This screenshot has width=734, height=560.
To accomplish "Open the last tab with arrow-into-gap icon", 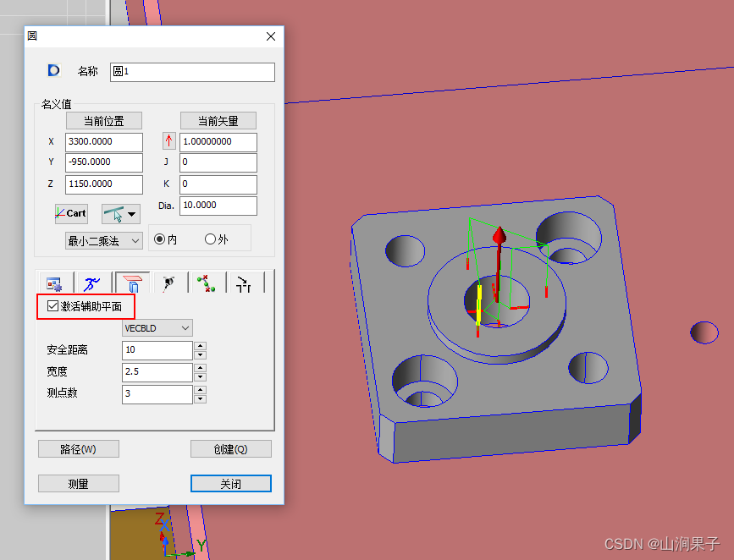I will click(x=245, y=283).
